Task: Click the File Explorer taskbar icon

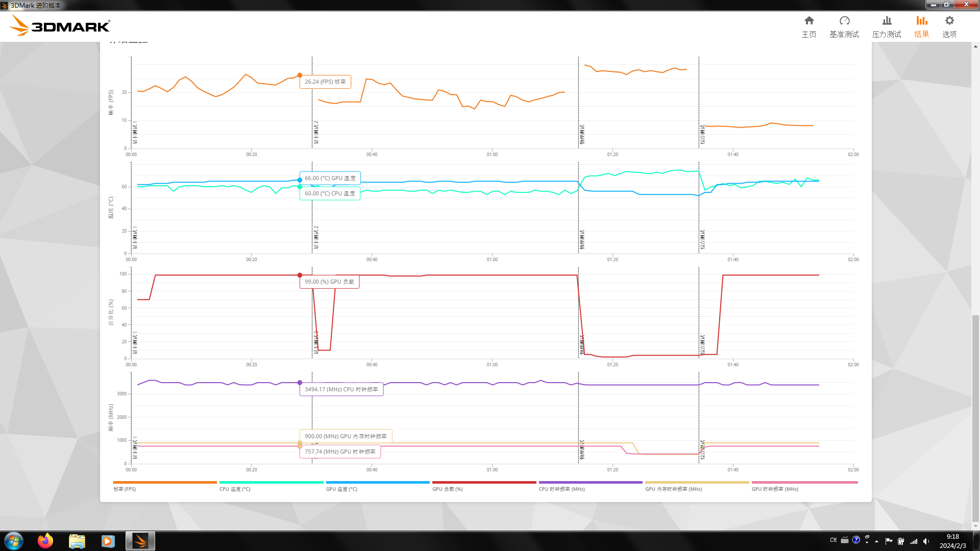Action: [76, 541]
